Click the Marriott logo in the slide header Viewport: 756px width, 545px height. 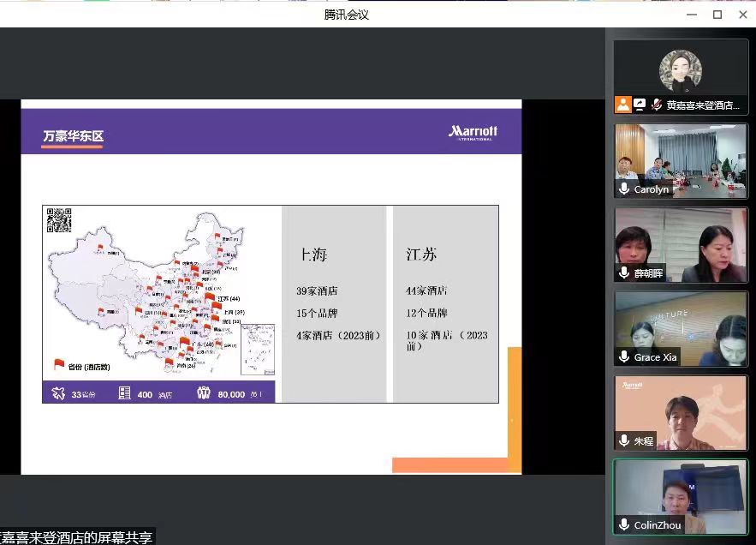tap(472, 132)
